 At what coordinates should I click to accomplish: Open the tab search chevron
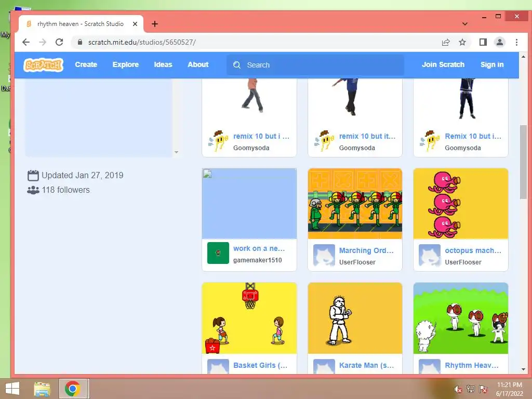465,24
